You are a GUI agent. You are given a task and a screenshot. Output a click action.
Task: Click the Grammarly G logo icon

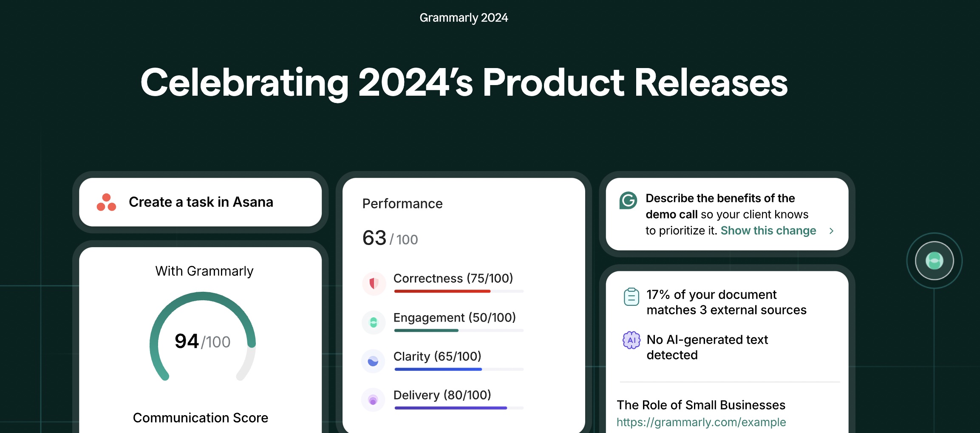pyautogui.click(x=628, y=200)
